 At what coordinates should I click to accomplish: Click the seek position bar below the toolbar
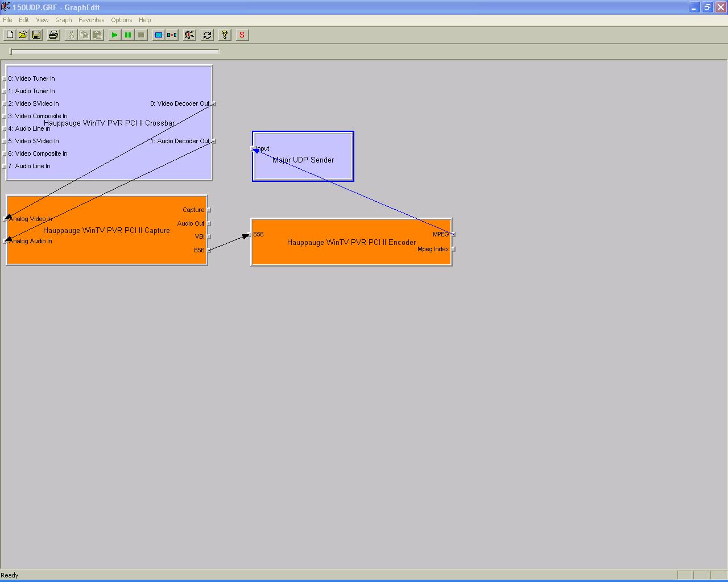(113, 51)
